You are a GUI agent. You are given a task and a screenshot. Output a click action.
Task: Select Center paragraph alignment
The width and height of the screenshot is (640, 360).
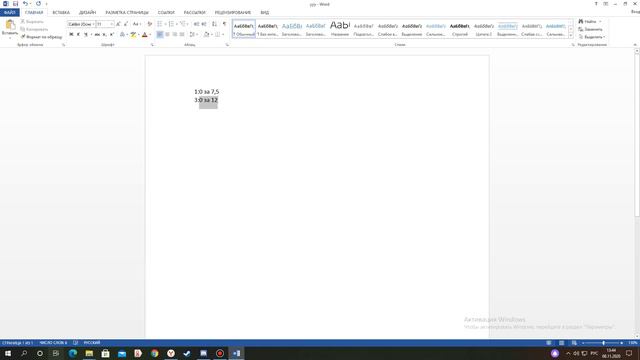click(x=167, y=35)
